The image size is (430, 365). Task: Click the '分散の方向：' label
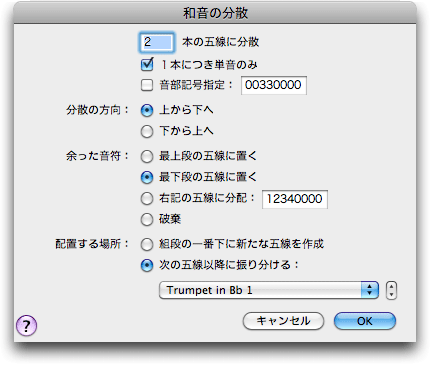click(x=98, y=110)
